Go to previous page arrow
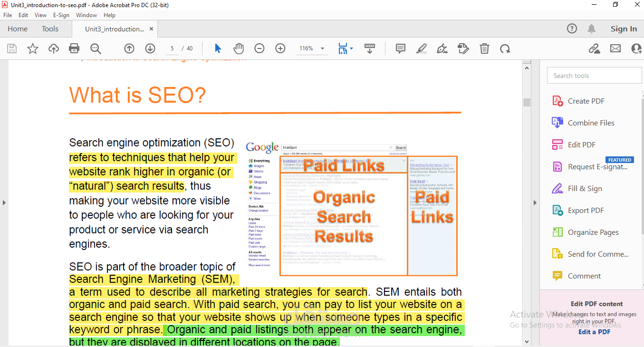The height and width of the screenshot is (347, 644). pos(129,48)
